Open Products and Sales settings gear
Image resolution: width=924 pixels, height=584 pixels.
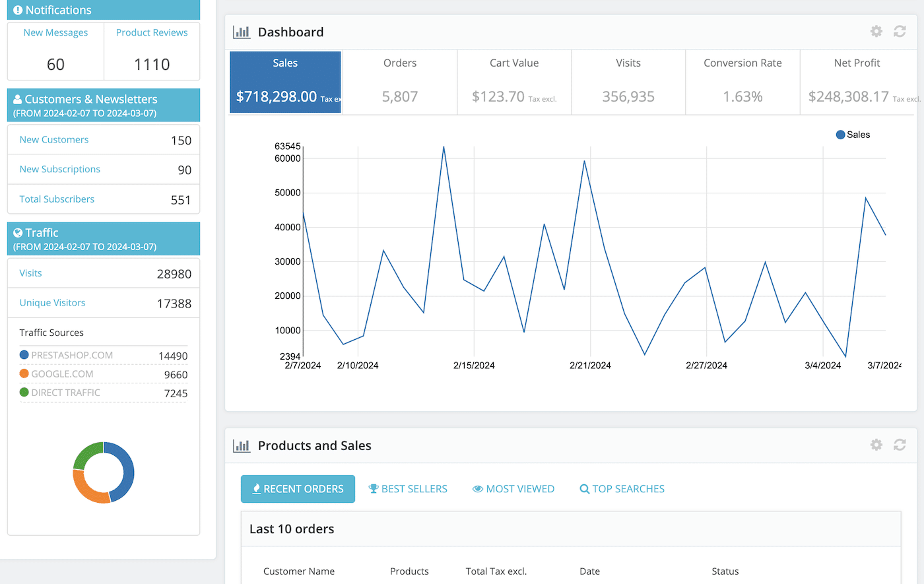pyautogui.click(x=876, y=445)
